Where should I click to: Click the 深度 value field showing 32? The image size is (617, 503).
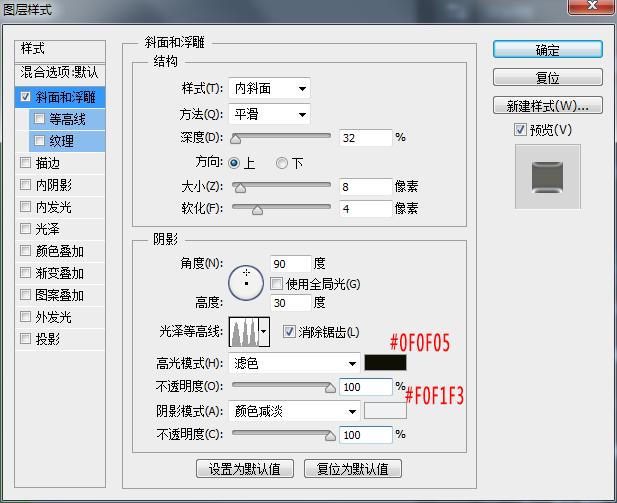[x=366, y=138]
